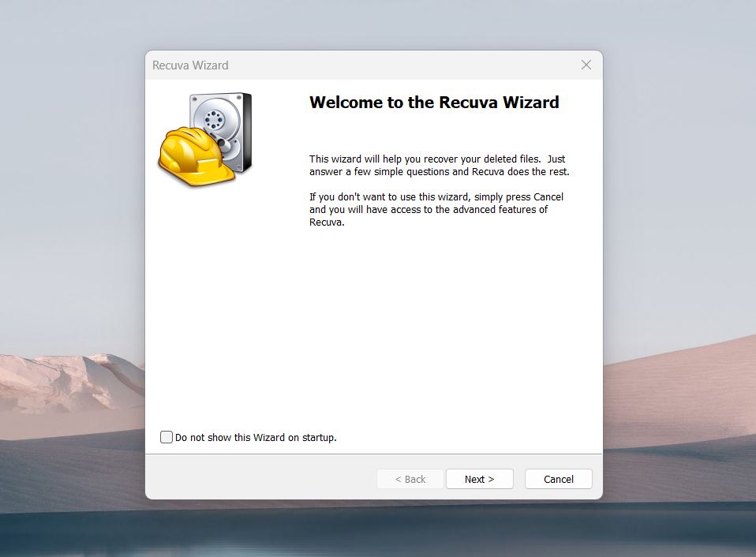Viewport: 756px width, 557px height.
Task: Click the Recuva hard hat drive icon
Action: (x=205, y=139)
